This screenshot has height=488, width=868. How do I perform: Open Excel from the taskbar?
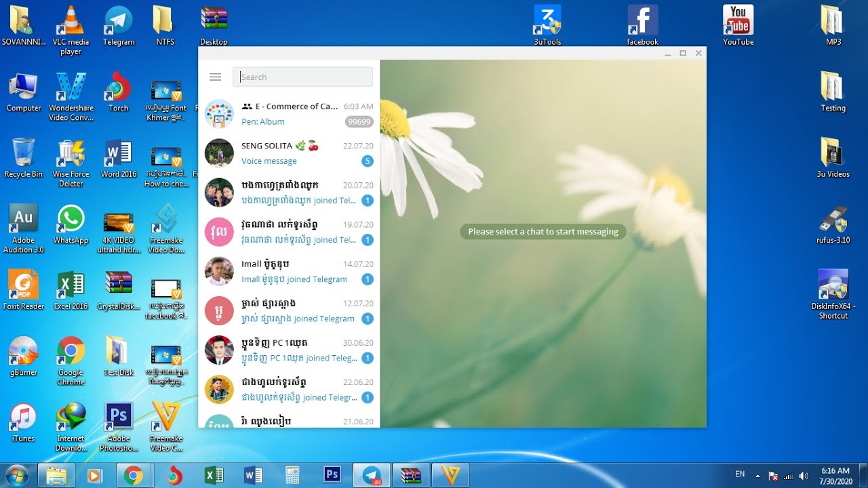[214, 476]
